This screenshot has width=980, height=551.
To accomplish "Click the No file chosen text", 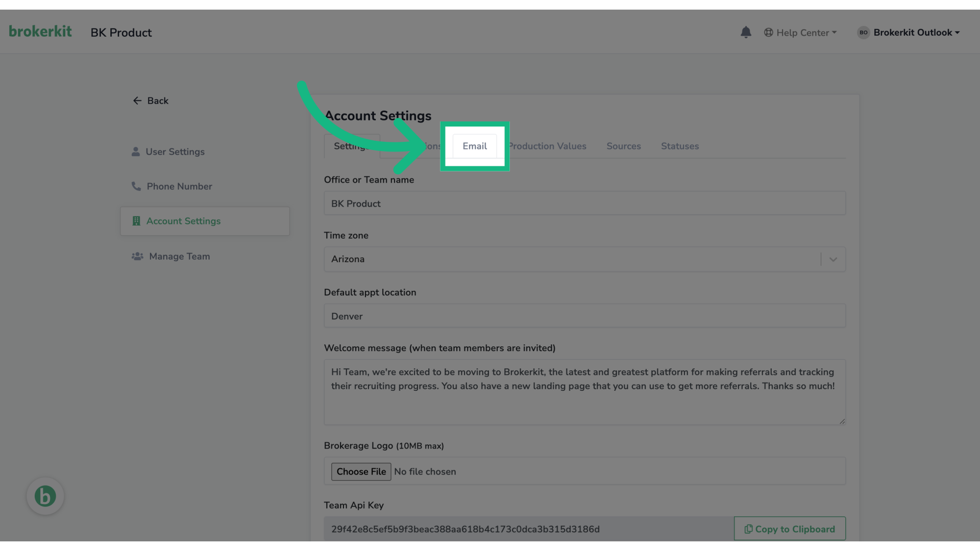I will tap(425, 472).
